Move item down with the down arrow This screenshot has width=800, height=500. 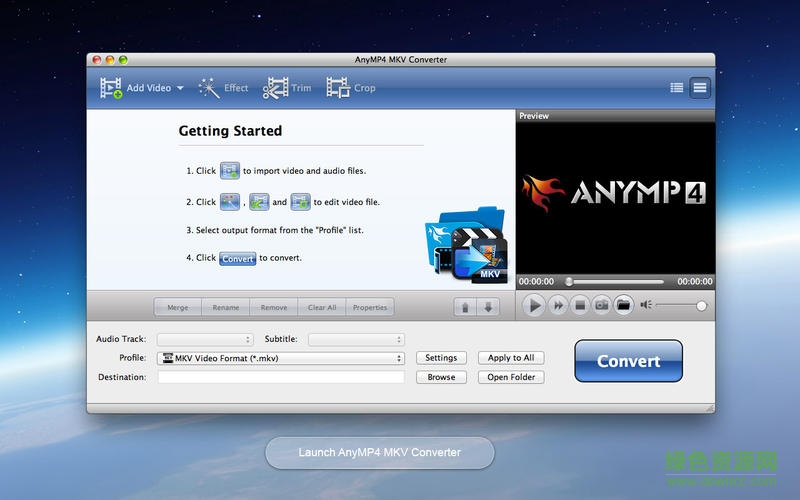tap(488, 307)
